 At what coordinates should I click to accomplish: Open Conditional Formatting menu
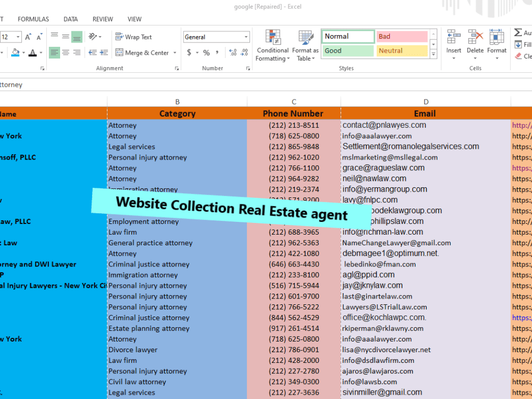(273, 45)
